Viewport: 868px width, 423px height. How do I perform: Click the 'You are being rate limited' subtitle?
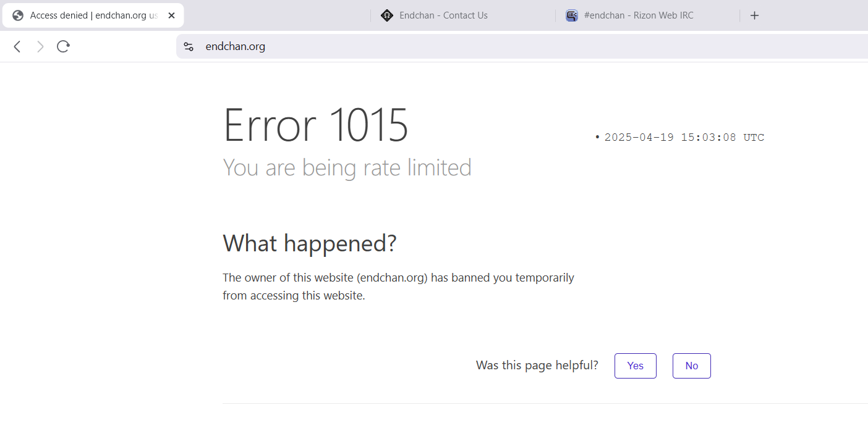347,167
